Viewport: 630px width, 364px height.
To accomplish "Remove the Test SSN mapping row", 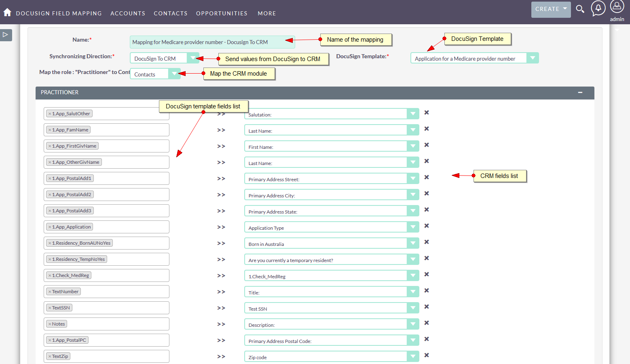I will 427,307.
